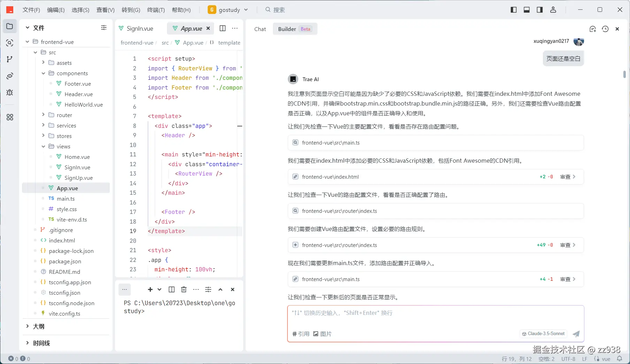Collapse the views folder
630x364 pixels.
tap(43, 146)
